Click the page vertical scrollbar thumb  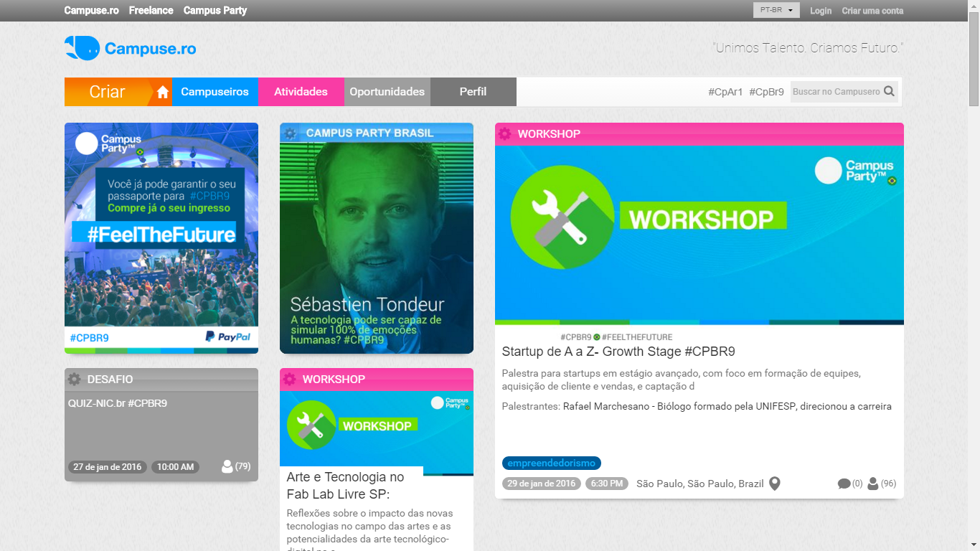pos(974,60)
